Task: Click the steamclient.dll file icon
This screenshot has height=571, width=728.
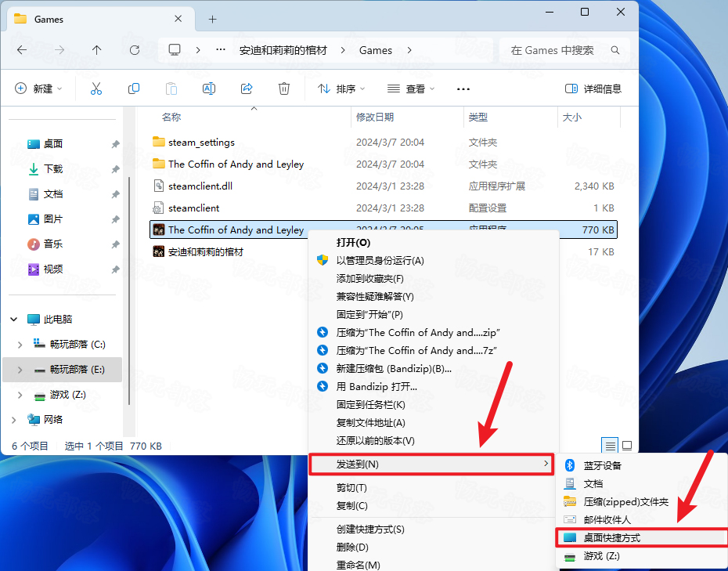Action: 159,186
